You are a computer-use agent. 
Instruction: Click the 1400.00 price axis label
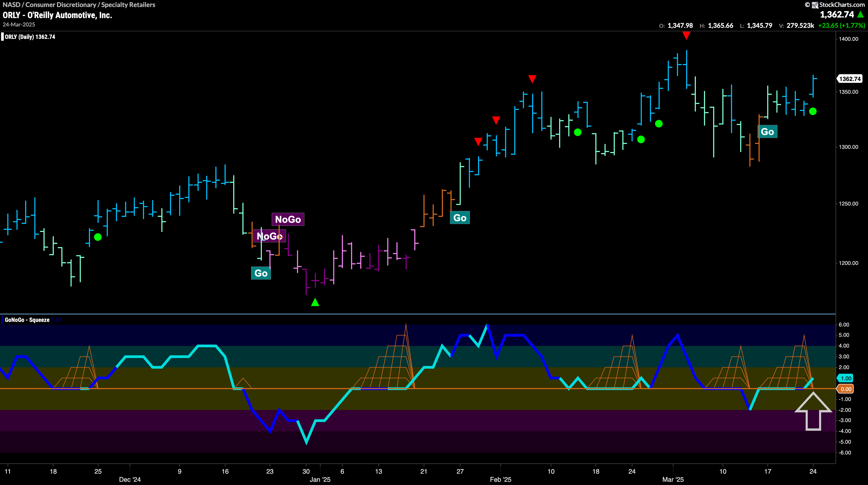[849, 39]
